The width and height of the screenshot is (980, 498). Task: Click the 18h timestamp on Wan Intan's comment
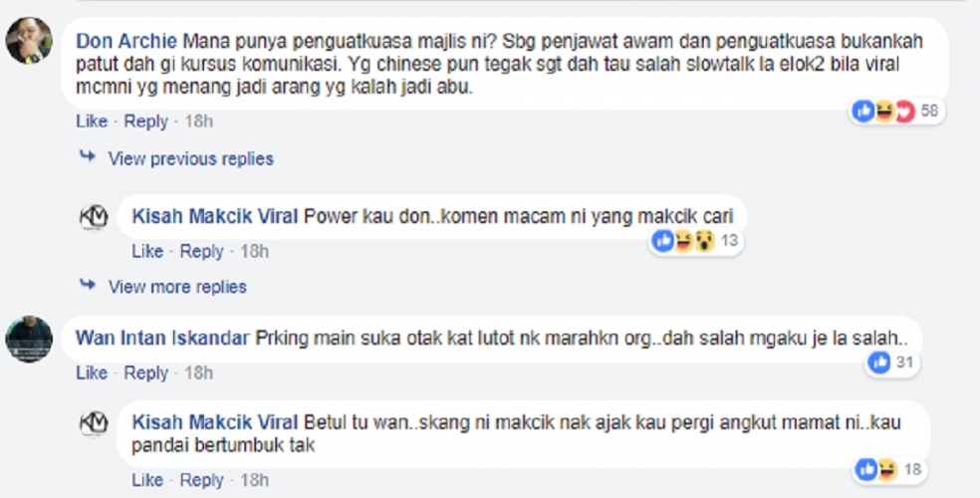199,373
